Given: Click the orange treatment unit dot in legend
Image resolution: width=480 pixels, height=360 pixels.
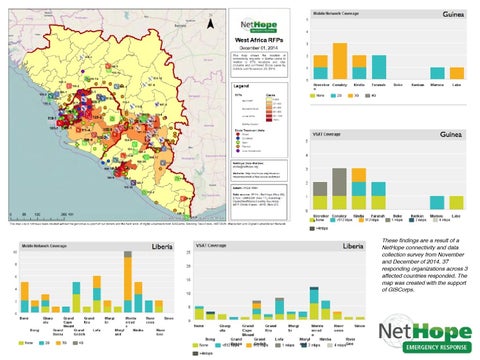Looking at the screenshot, I should (x=238, y=146).
